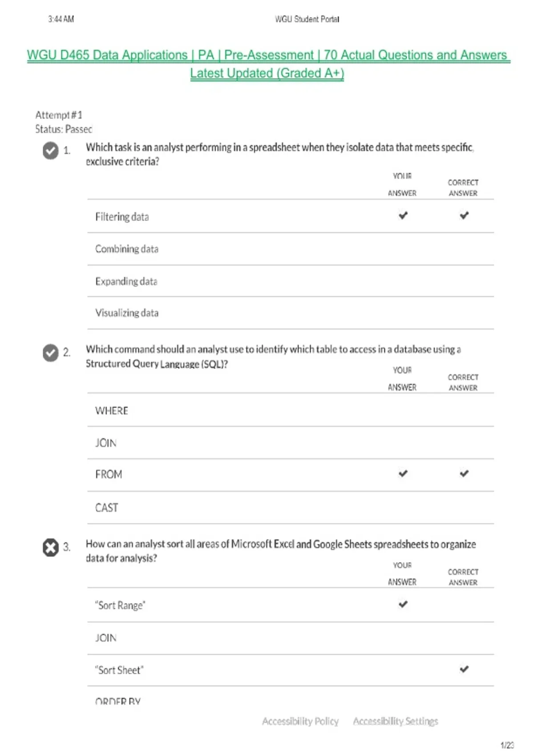Select the Combining data answer row

[291, 249]
